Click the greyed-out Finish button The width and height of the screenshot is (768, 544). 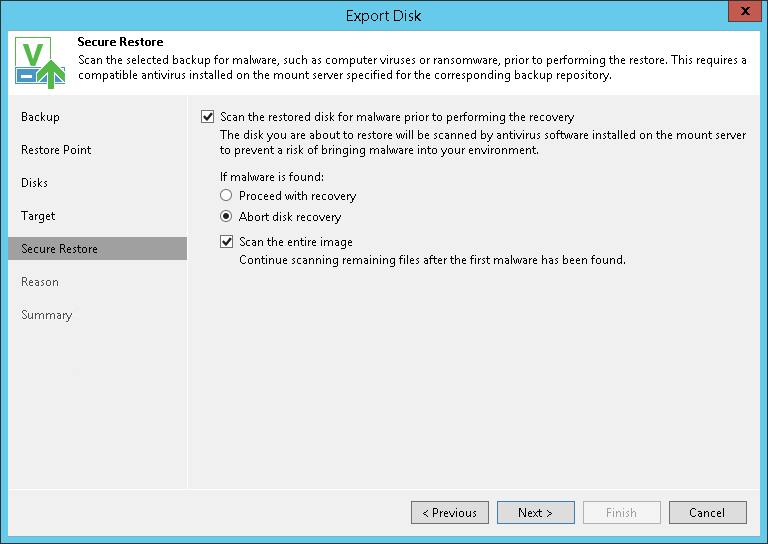click(x=621, y=513)
